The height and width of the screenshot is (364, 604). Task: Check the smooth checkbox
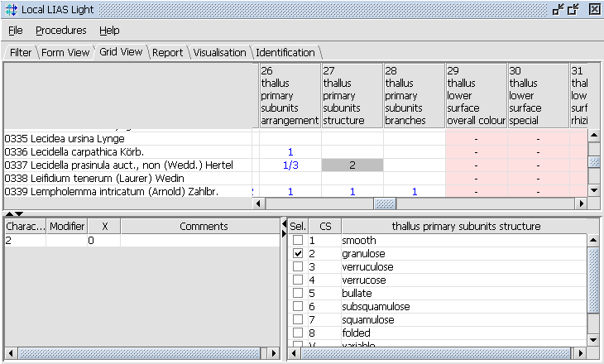[298, 241]
